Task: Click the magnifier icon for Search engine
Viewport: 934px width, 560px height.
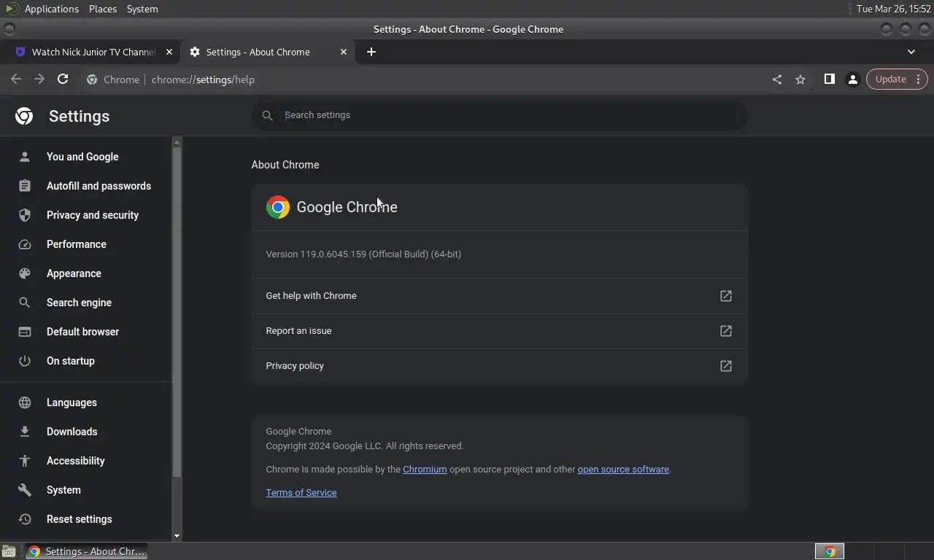Action: (25, 303)
